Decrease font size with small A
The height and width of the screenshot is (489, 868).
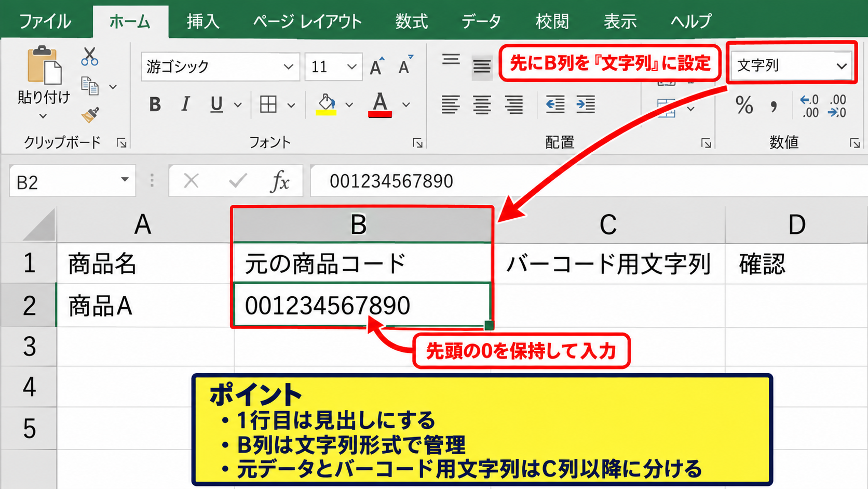405,65
